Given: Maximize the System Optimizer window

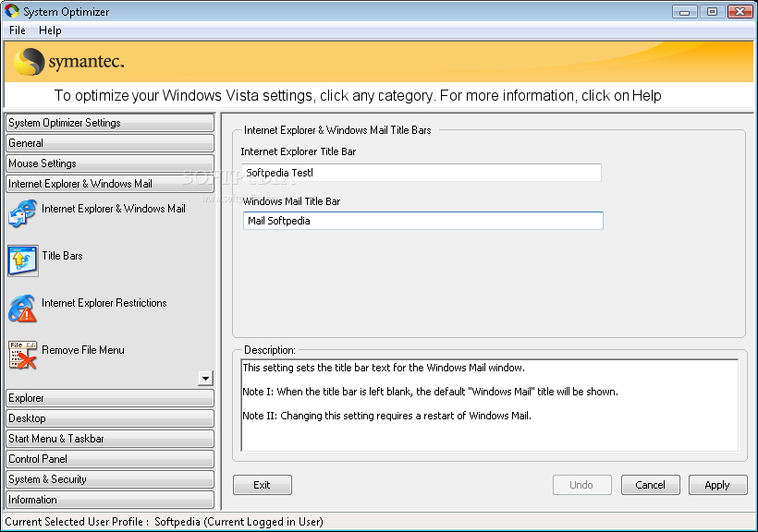Looking at the screenshot, I should pos(712,12).
